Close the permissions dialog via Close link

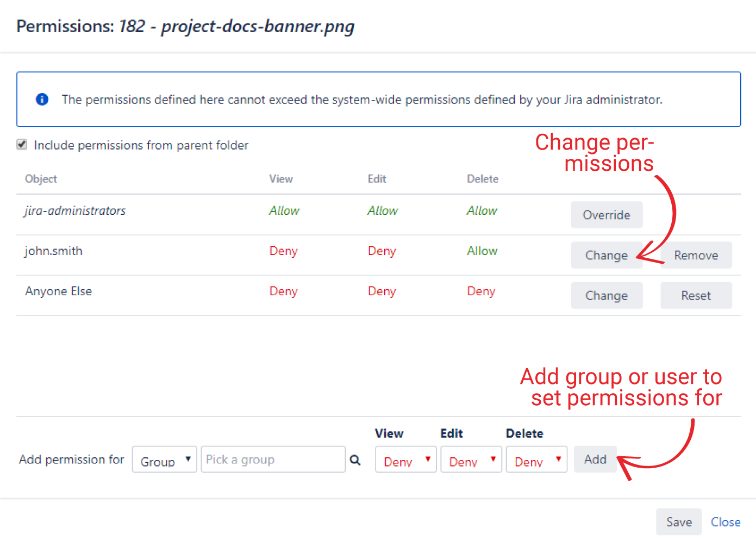[x=726, y=522]
